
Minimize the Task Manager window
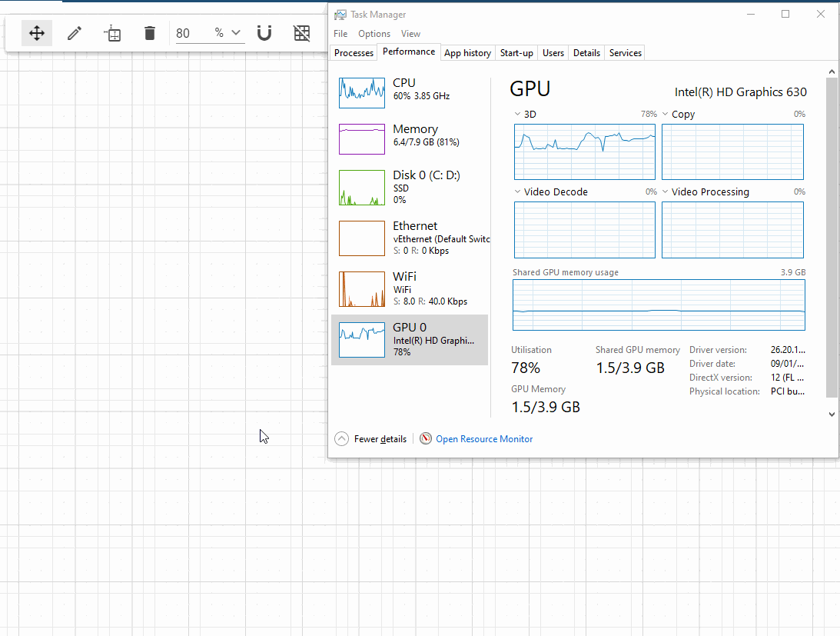(x=751, y=14)
